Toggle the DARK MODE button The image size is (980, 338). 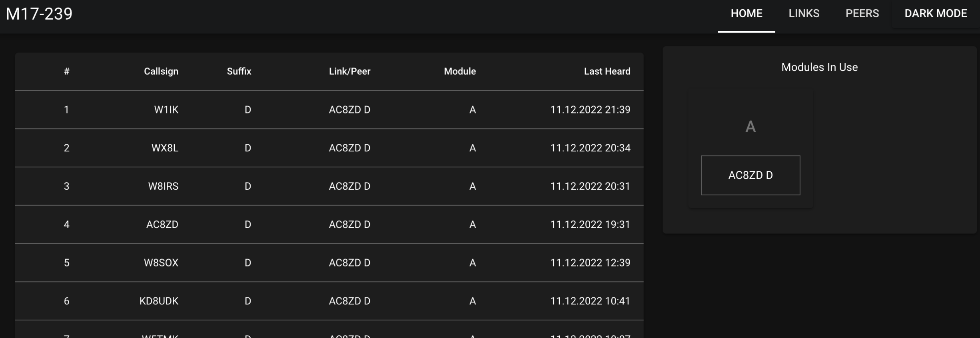point(936,14)
